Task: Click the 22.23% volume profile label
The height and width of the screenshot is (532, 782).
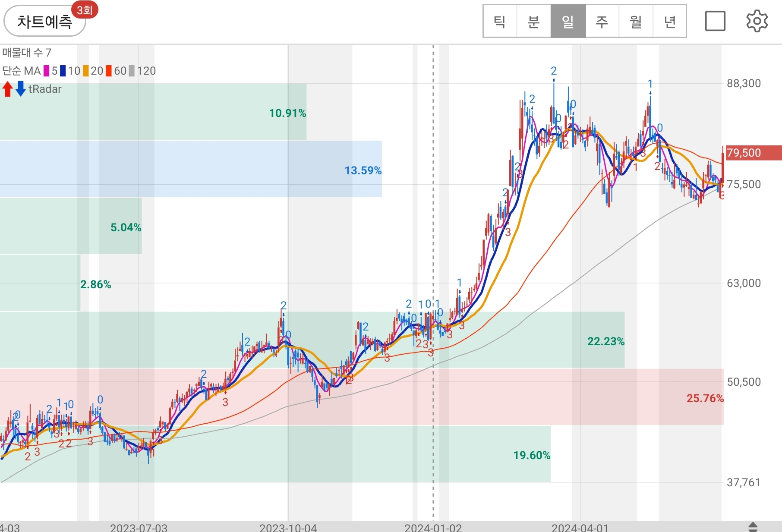Action: coord(606,341)
